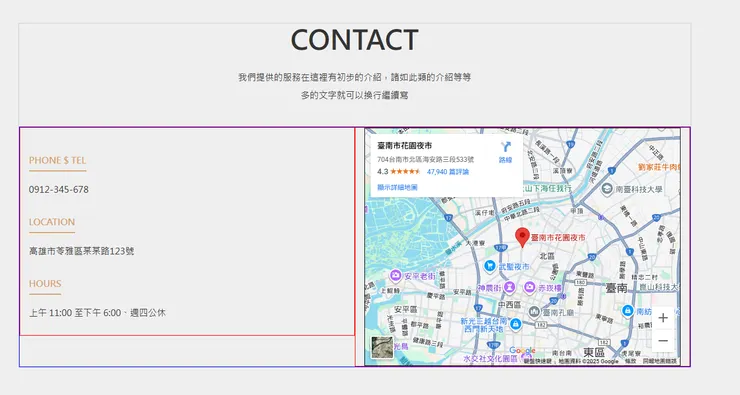Click the 武聖夜市 shopping cart marker
740x395 pixels.
(490, 266)
